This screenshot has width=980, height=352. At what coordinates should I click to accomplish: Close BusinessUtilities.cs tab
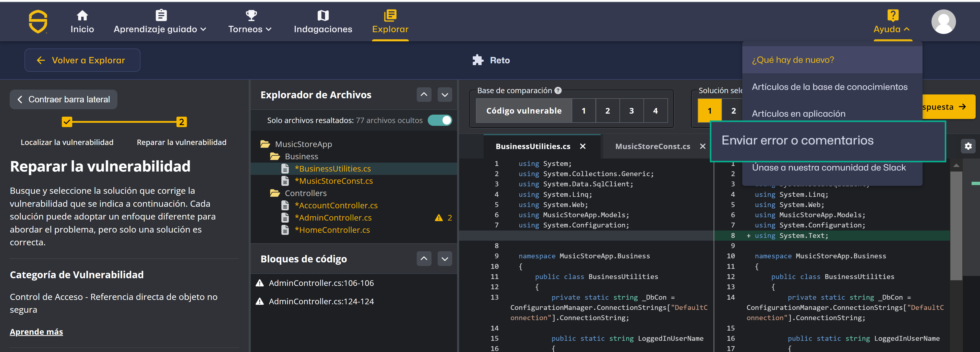coord(583,146)
